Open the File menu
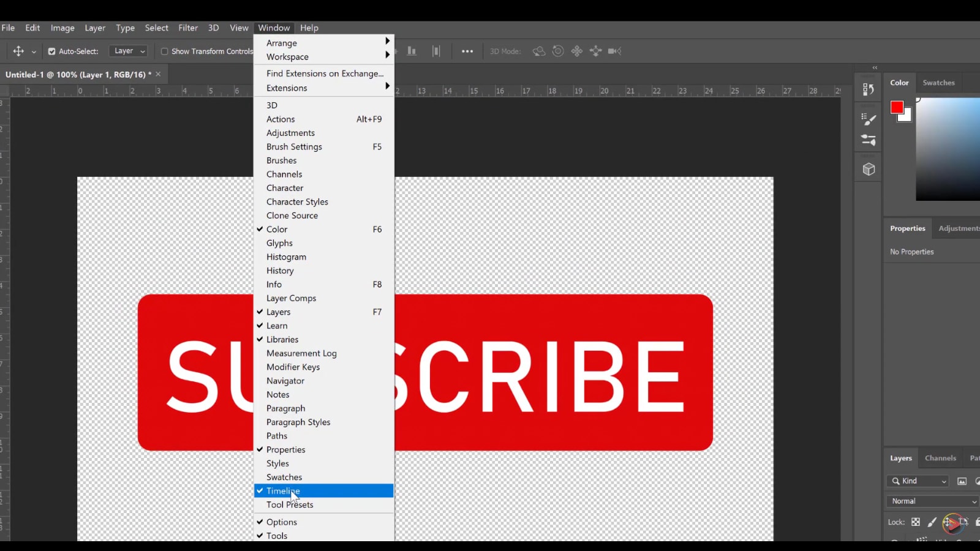Viewport: 980px width, 551px height. coord(8,28)
